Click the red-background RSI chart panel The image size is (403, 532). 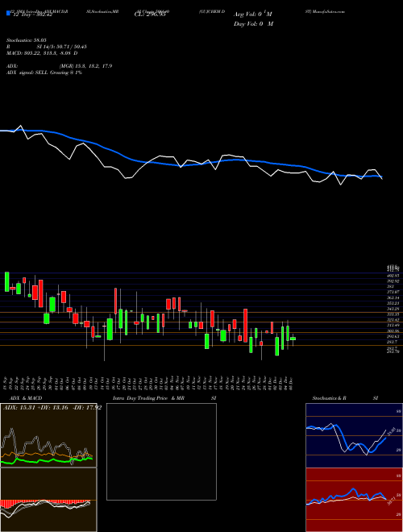354,500
